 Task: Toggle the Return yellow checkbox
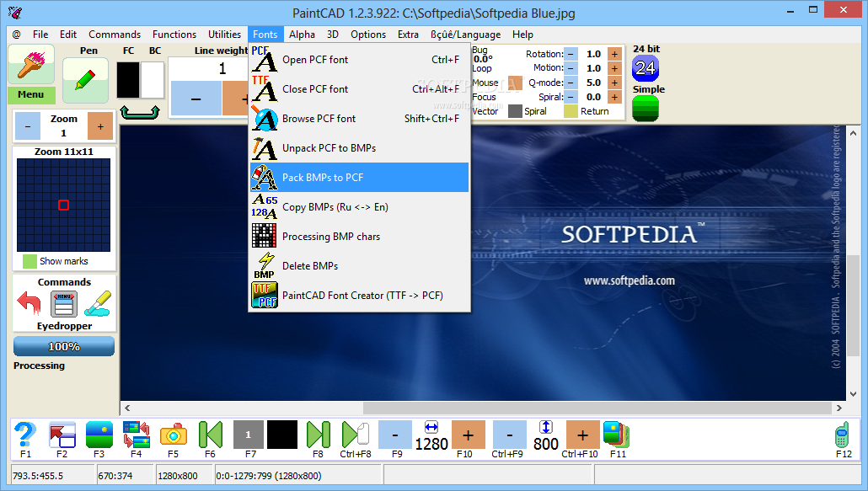[x=571, y=111]
